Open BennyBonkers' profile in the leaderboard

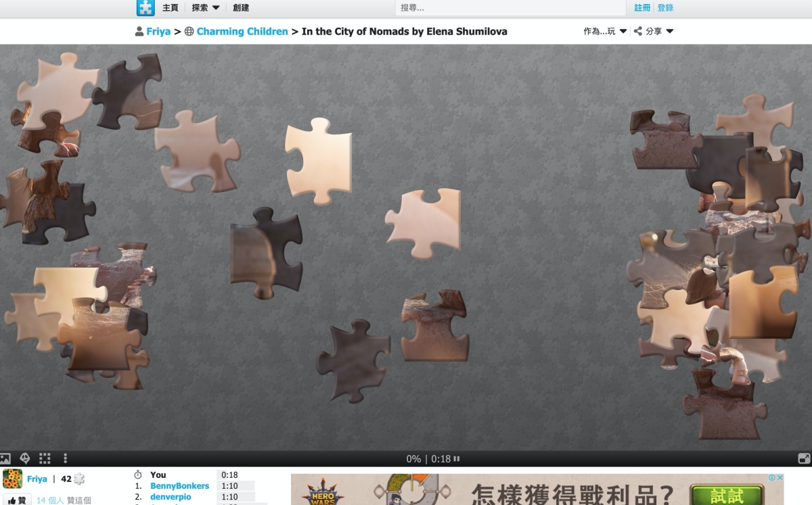179,485
